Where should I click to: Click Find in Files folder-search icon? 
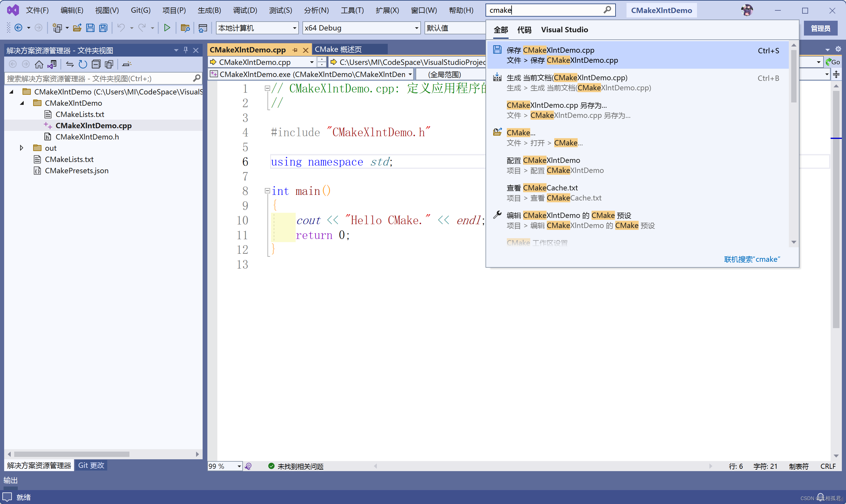185,28
